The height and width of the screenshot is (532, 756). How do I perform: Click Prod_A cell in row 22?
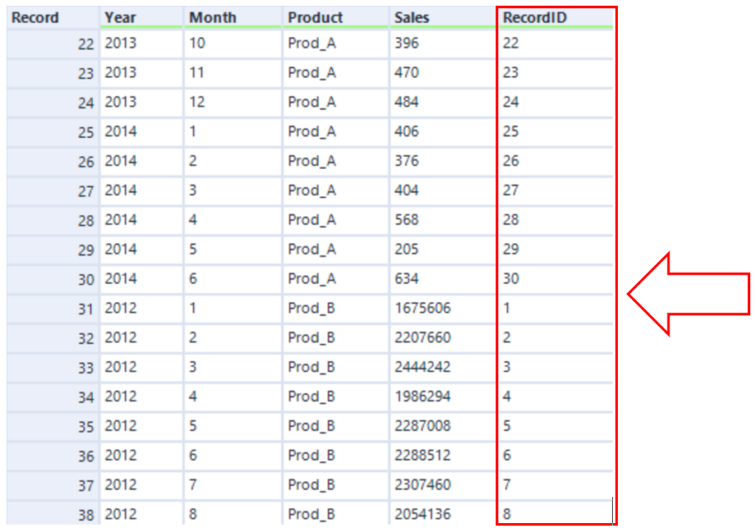tap(335, 44)
